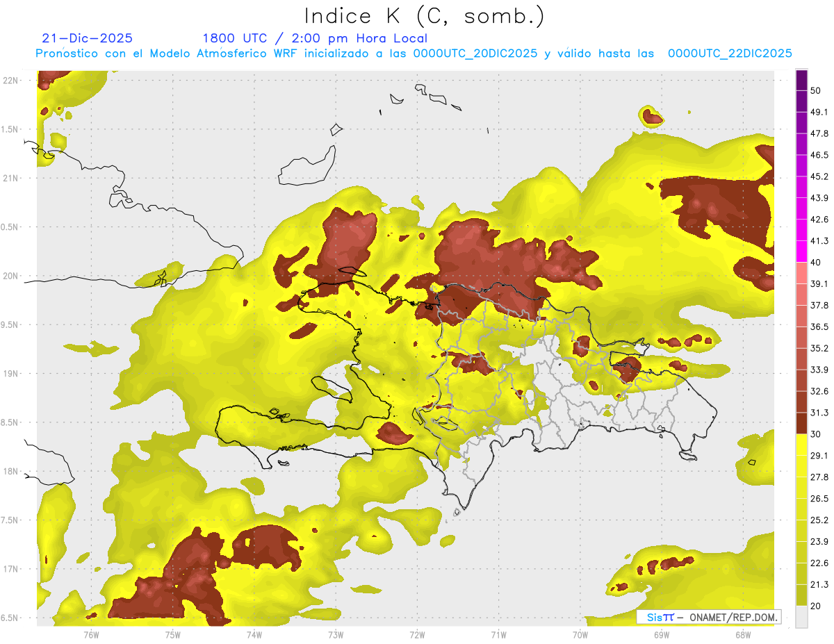Select the date text "21-Dic-2025"
This screenshot has width=834, height=644.
coord(88,38)
